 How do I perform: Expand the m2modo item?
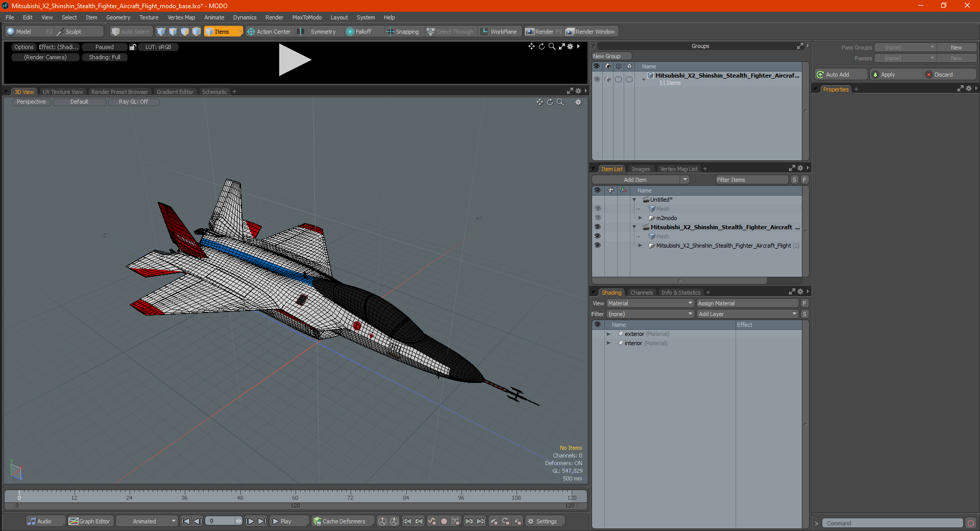641,218
